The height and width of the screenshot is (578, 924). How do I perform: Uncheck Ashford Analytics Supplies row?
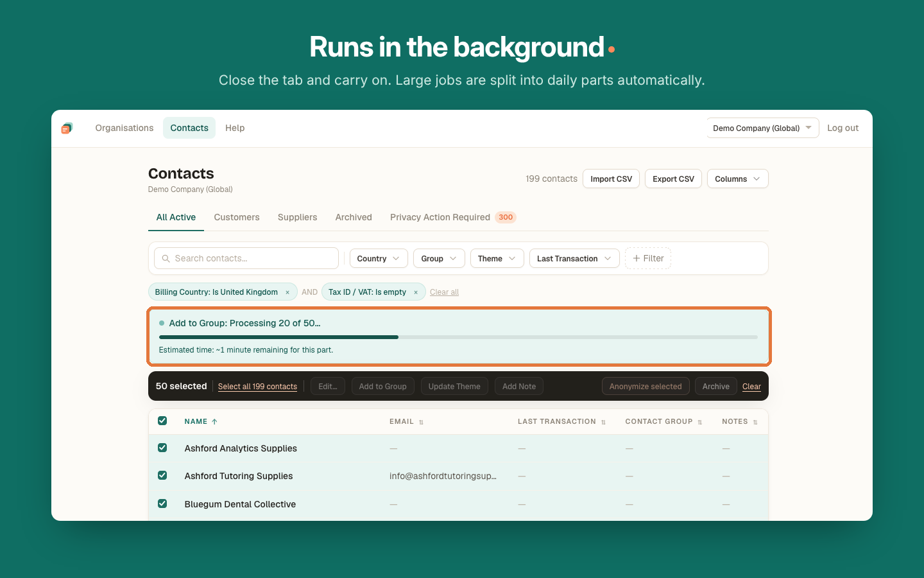162,448
